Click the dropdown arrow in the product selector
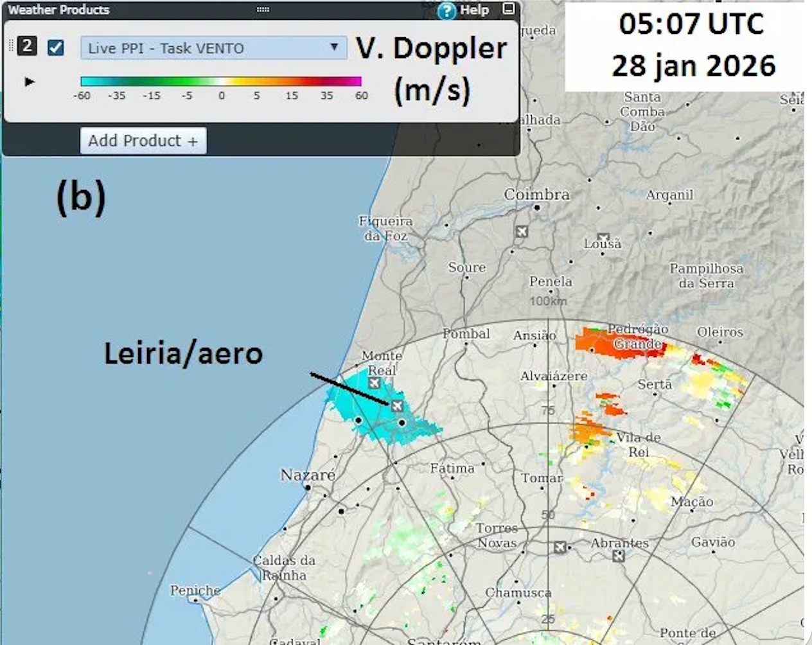 coord(334,48)
